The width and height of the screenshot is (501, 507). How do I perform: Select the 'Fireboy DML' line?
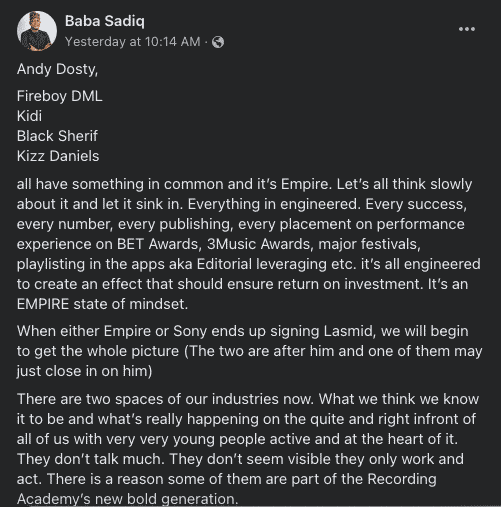(59, 96)
